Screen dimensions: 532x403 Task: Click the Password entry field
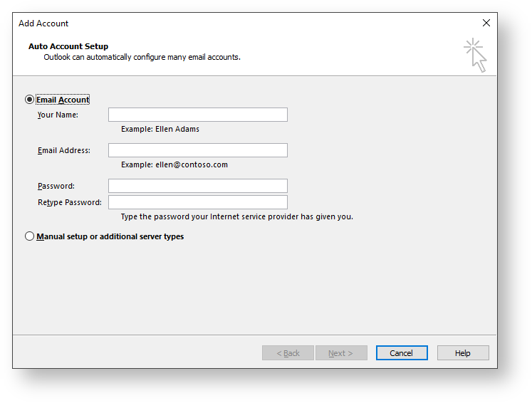(198, 186)
